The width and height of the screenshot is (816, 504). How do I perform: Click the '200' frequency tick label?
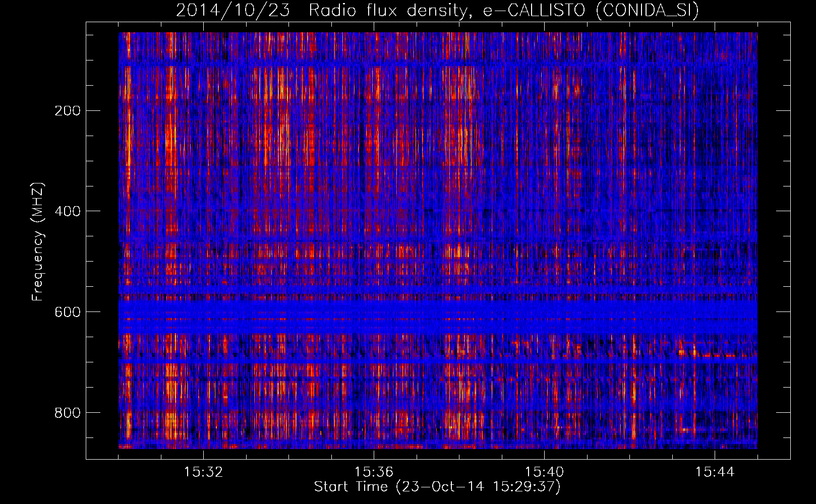point(68,110)
